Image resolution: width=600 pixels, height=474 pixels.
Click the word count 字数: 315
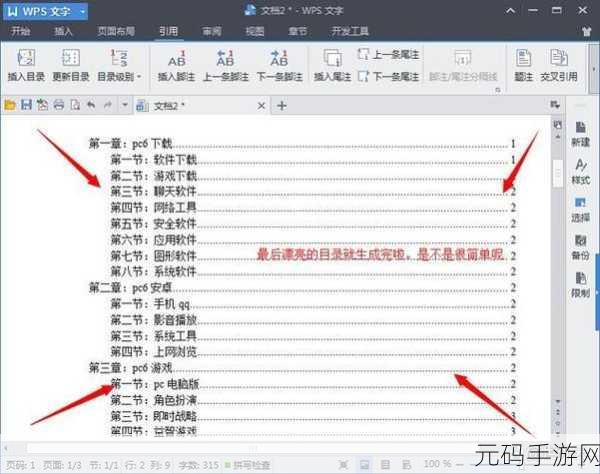pyautogui.click(x=199, y=465)
